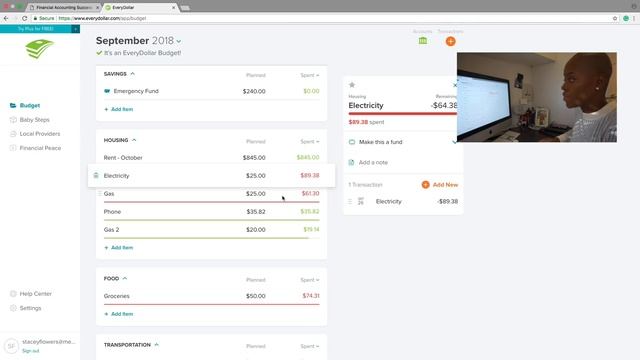The image size is (640, 360).
Task: Select the EveryDollar browser tab
Action: click(x=140, y=7)
